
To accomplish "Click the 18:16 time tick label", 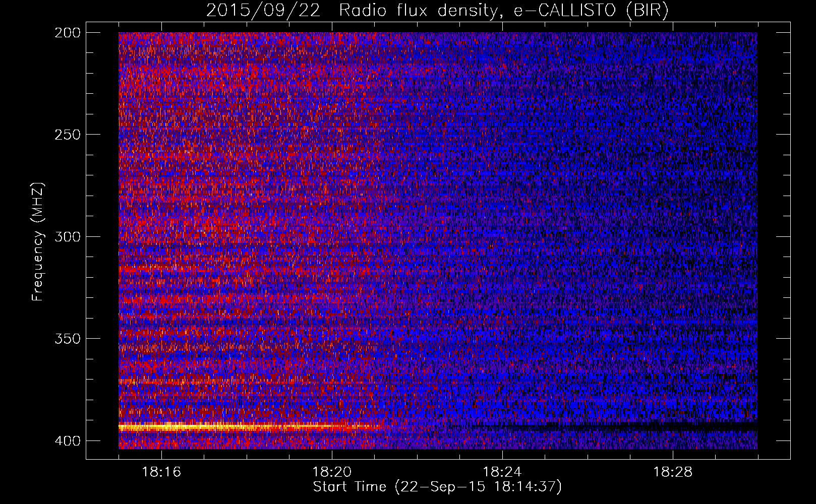I will tap(161, 472).
